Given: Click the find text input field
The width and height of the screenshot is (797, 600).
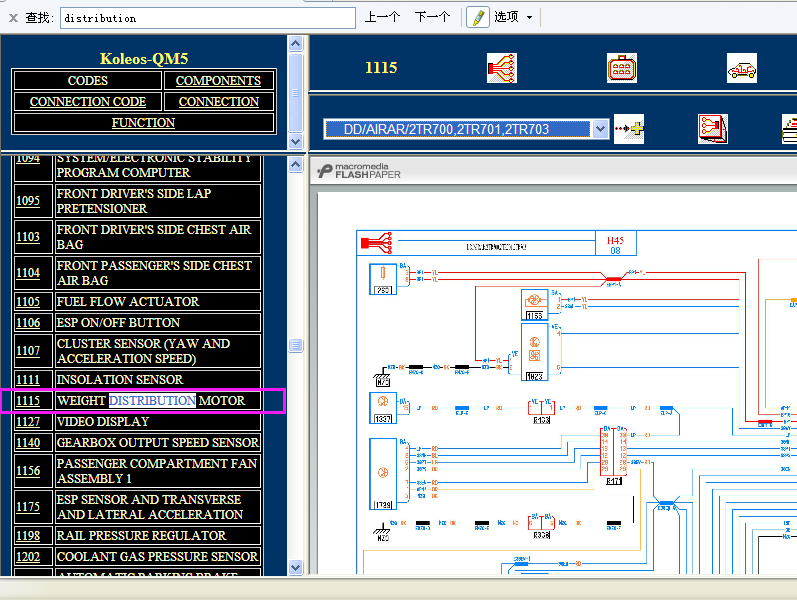Looking at the screenshot, I should 207,18.
